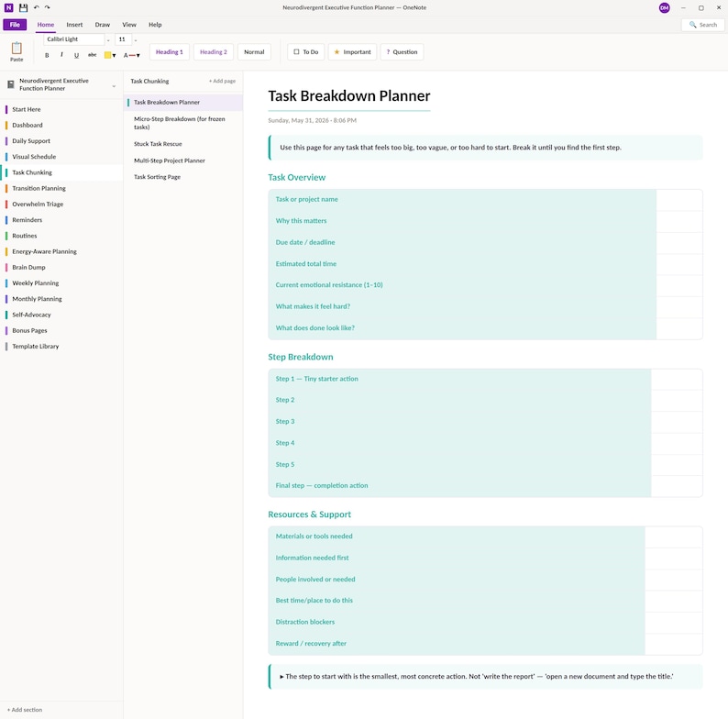Open the Overwhelm Triage section
Viewport: 728px width, 719px height.
pyautogui.click(x=61, y=205)
